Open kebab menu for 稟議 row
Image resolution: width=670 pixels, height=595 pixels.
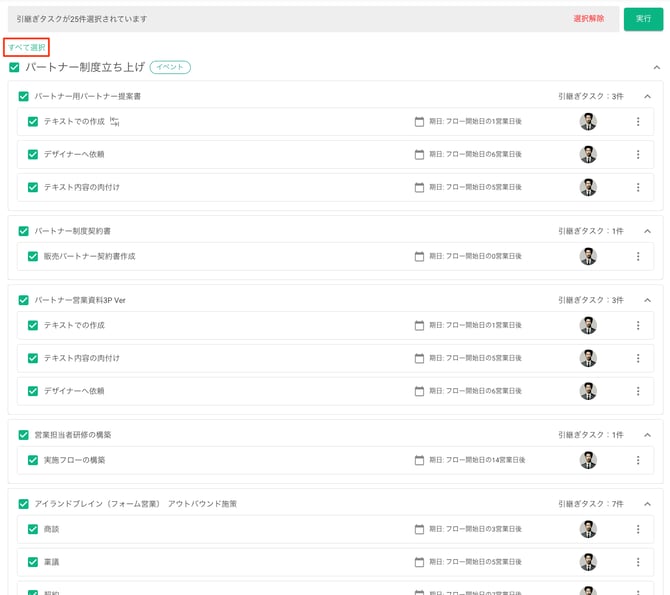coord(638,562)
